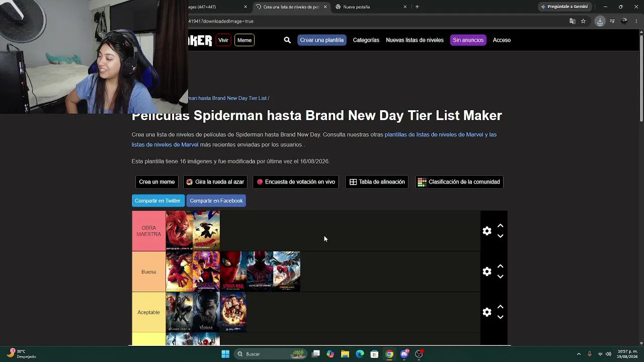
Task: Open Task View on the taskbar
Action: [x=315, y=354]
